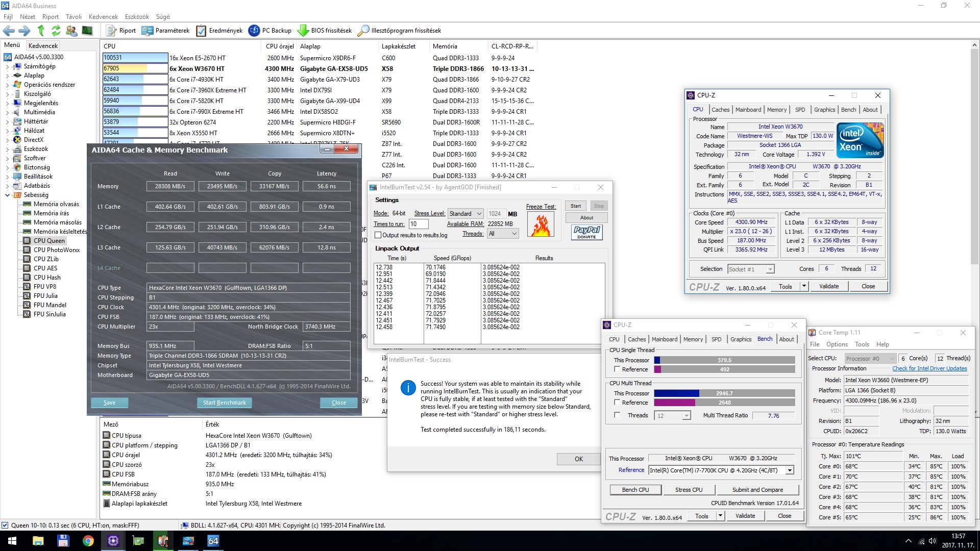Click the IntelBurnTest flame Freeze Test icon
980x551 pixels.
(541, 224)
